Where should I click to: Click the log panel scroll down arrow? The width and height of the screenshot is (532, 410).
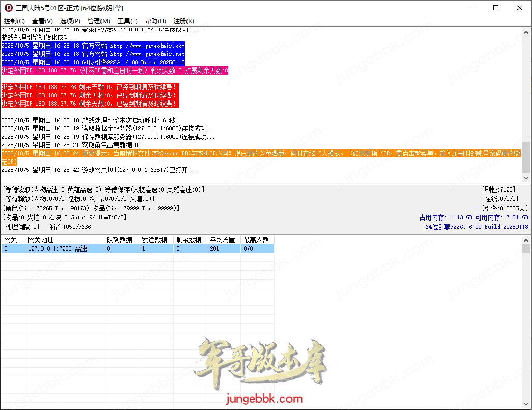click(x=526, y=178)
